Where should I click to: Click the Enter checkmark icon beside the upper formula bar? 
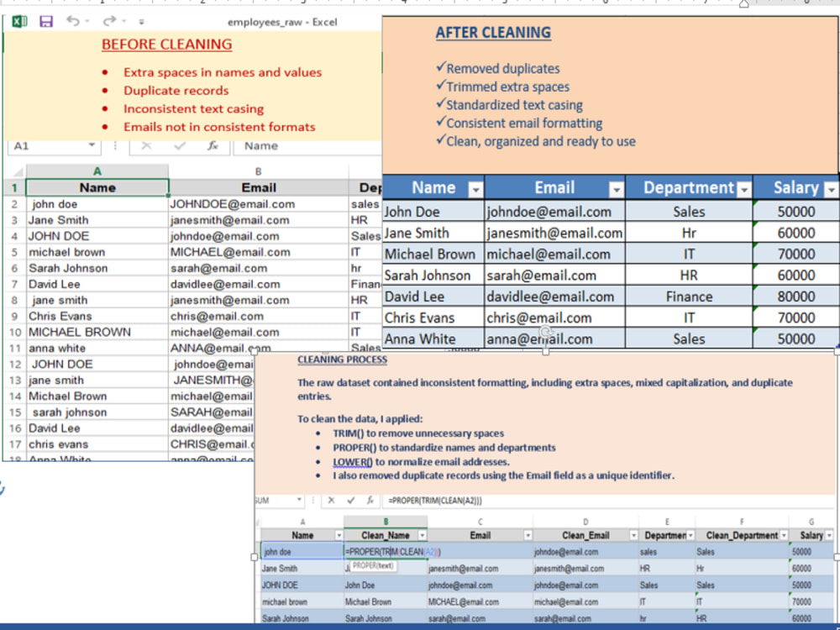coord(180,145)
